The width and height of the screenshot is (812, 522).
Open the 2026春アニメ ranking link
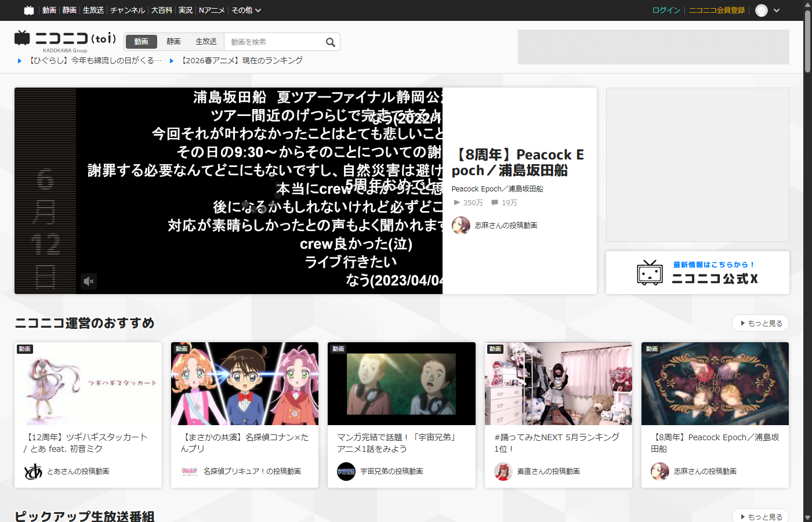tap(241, 60)
